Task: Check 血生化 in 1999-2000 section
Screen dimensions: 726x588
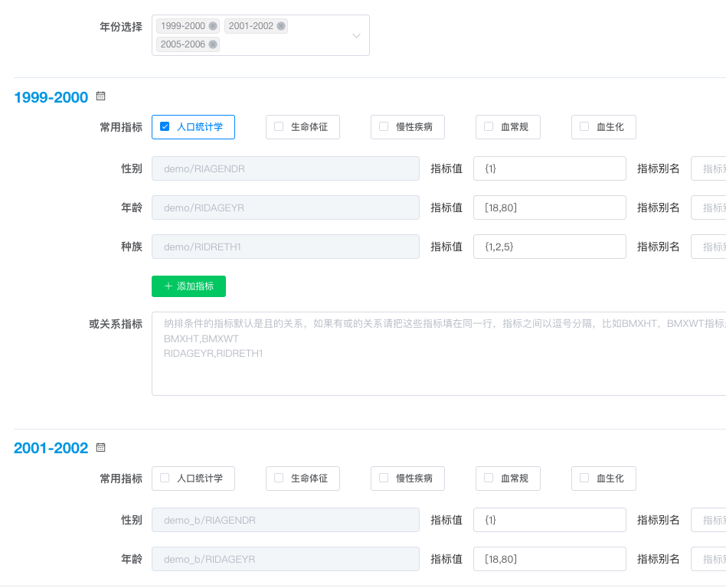Action: (584, 126)
